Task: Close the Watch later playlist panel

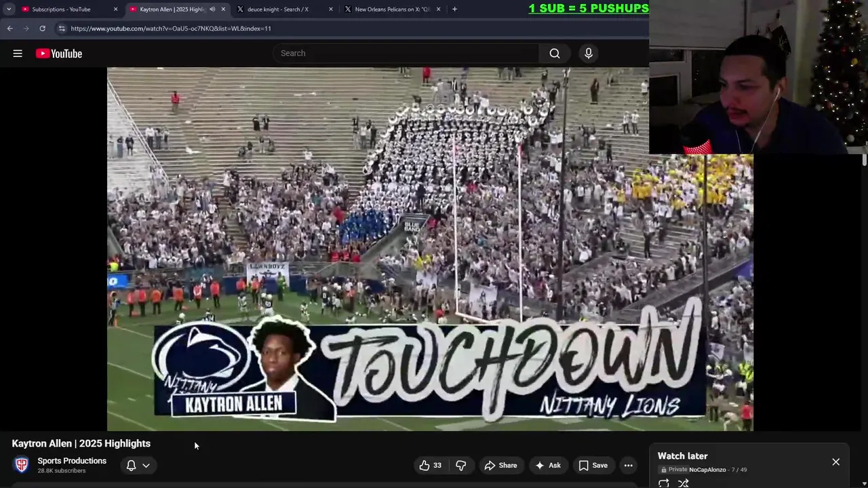Action: pyautogui.click(x=835, y=462)
